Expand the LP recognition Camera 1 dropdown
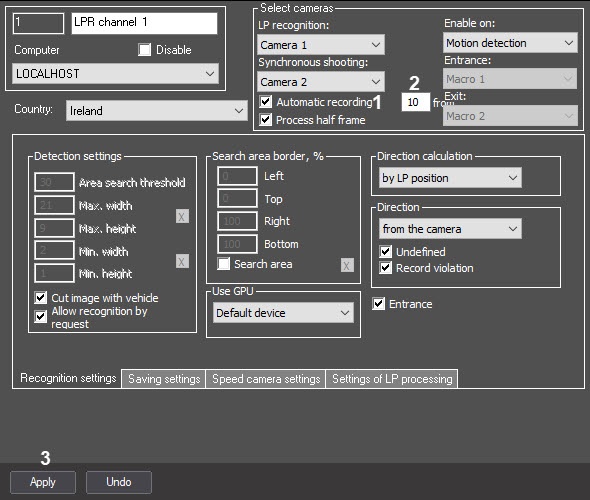590x500 pixels. (x=321, y=45)
